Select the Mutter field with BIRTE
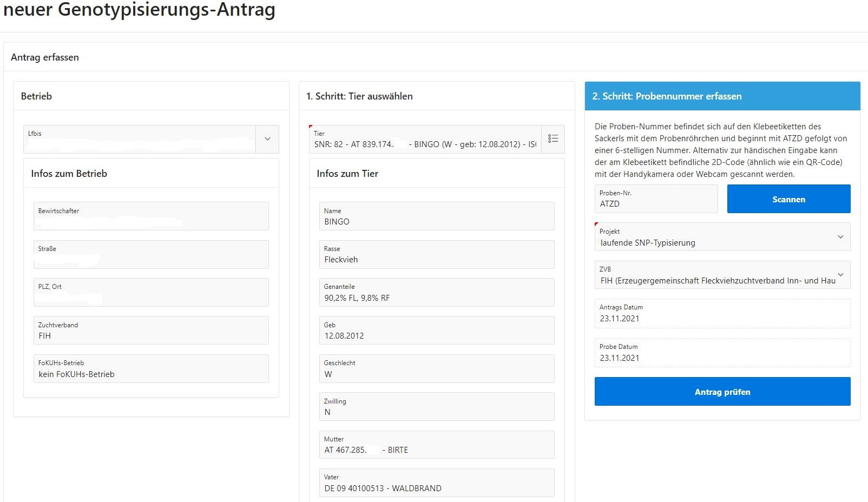 click(x=436, y=445)
